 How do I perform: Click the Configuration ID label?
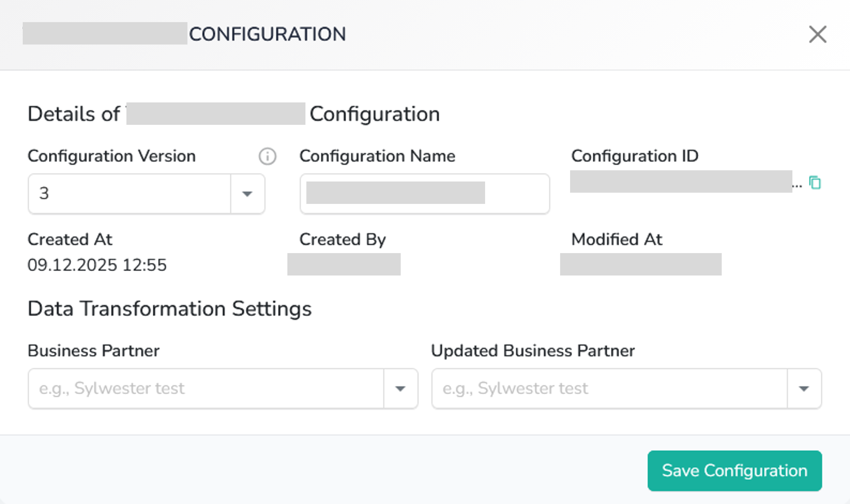click(634, 156)
